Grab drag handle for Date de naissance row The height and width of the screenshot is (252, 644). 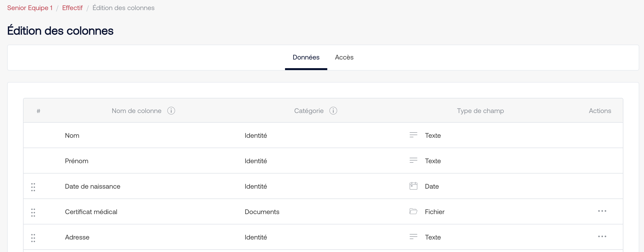click(x=33, y=187)
